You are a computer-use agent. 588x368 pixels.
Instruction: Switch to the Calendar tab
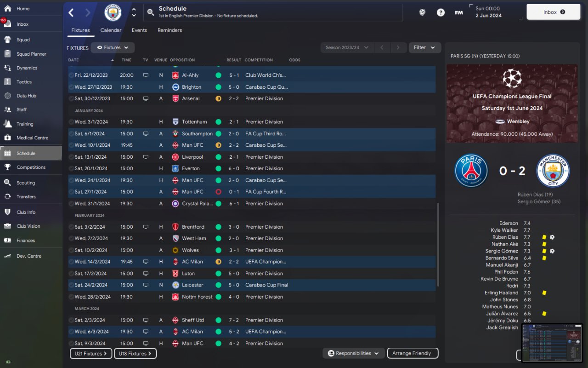tap(111, 30)
